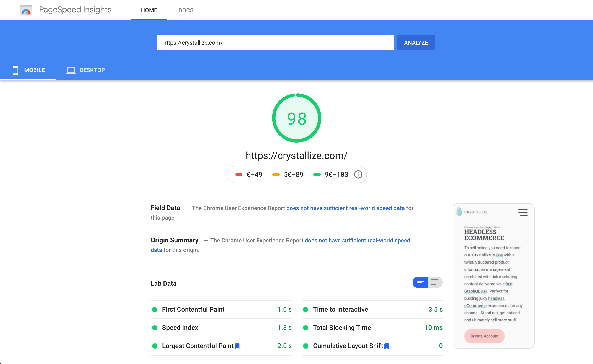593x364 pixels.
Task: Click the bookmark icon next to Largest Contentful Paint
Action: 237,346
